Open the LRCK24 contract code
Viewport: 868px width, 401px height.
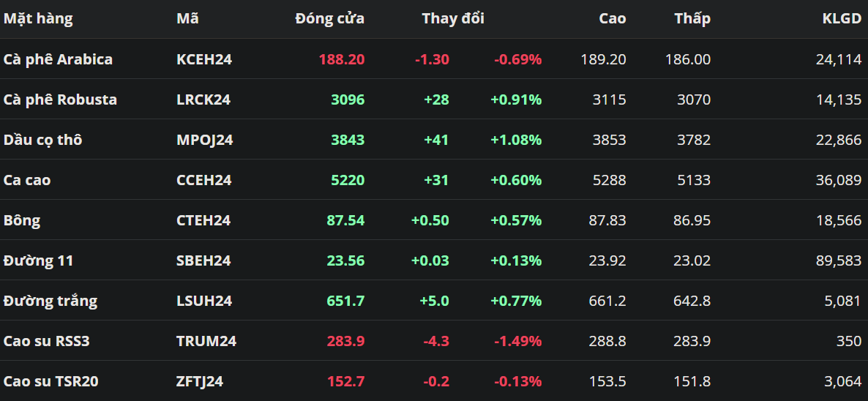(203, 100)
